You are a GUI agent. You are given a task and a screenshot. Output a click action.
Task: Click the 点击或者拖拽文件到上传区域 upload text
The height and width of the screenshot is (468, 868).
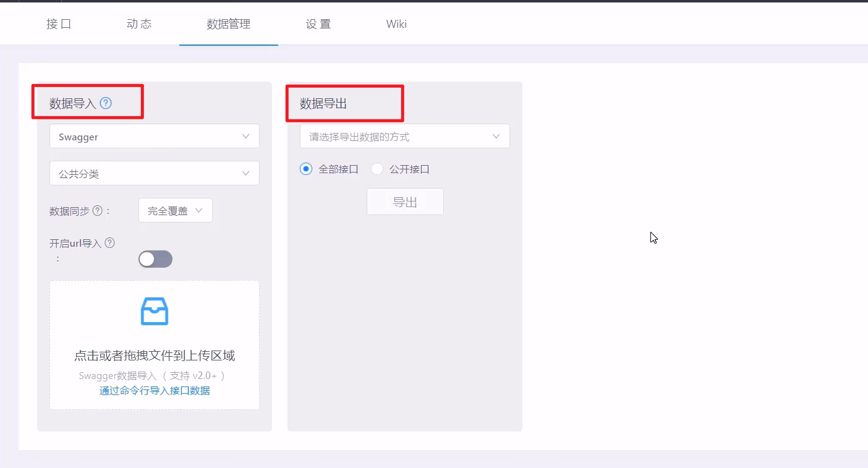point(155,355)
